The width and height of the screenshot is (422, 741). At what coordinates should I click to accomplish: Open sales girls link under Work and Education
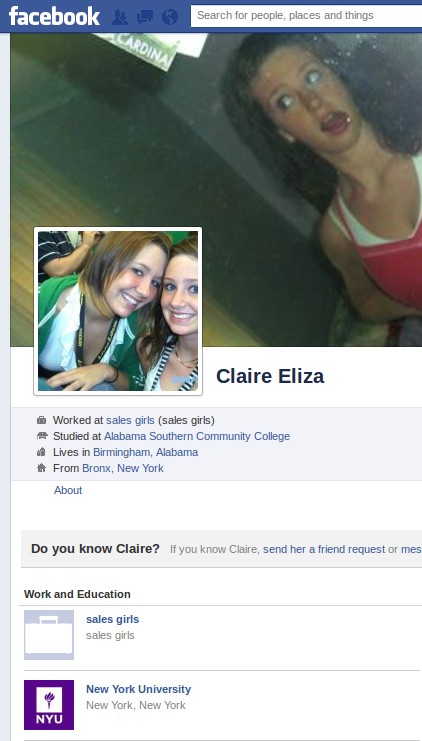(x=112, y=619)
